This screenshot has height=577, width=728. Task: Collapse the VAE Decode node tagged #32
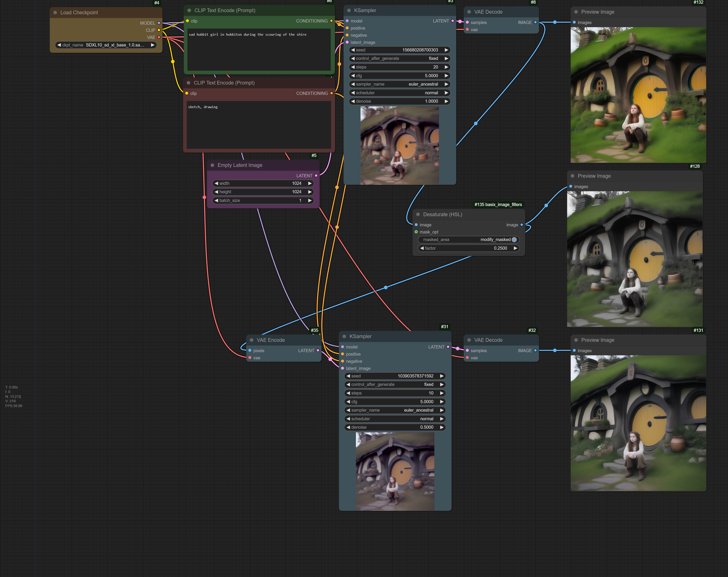(x=469, y=340)
